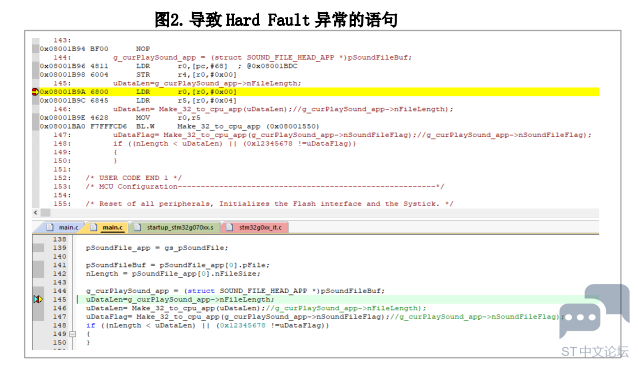Click the gutter block beside source line 139

point(39,248)
